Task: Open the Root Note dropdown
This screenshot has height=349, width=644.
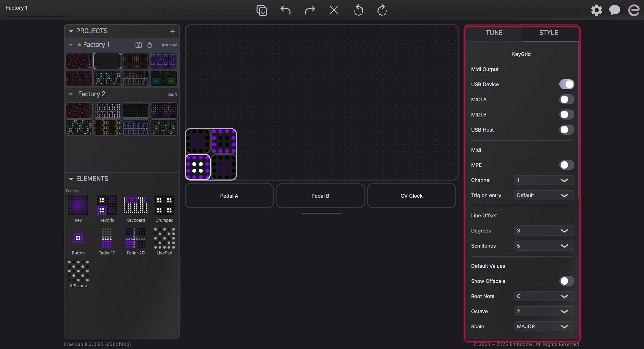Action: 544,296
